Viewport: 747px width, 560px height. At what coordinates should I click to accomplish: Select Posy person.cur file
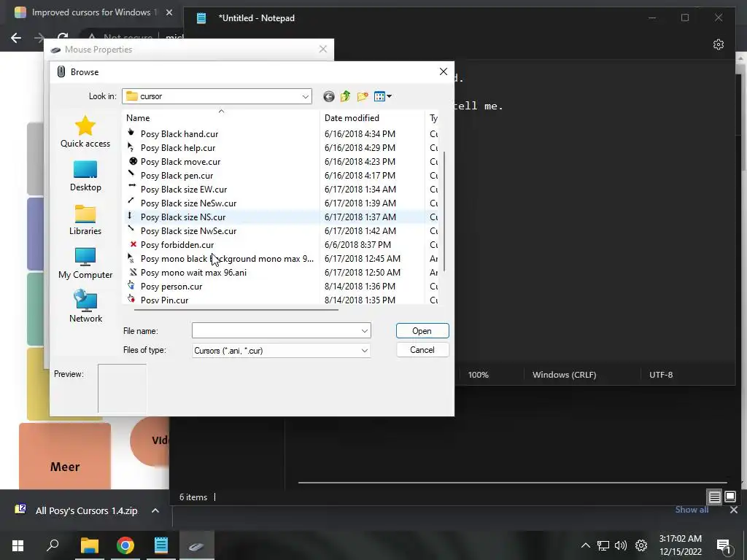(x=171, y=287)
